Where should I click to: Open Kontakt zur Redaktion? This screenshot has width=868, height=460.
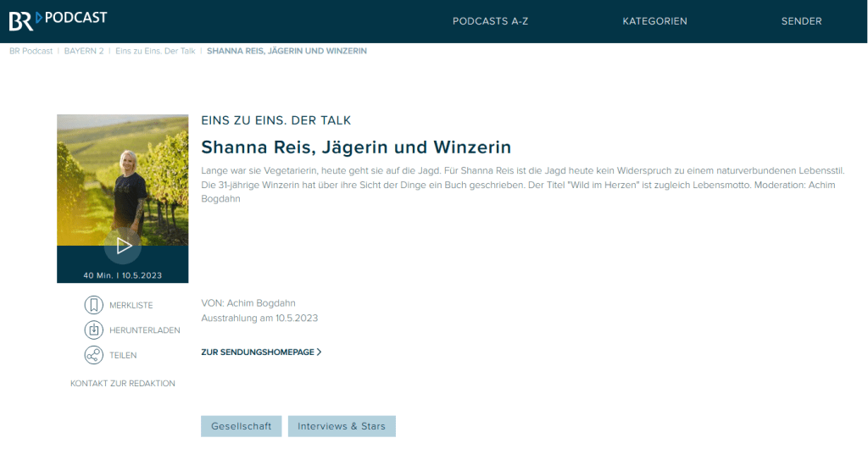pos(123,384)
